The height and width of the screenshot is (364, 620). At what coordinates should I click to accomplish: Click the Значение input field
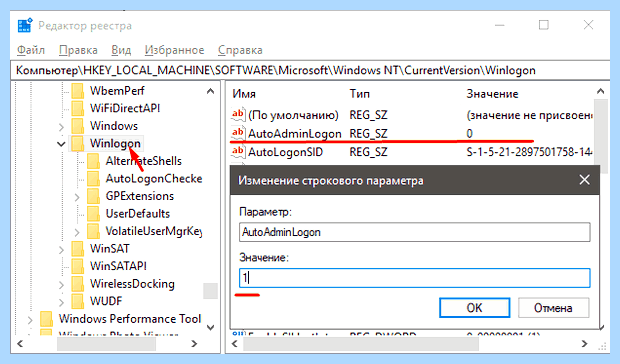(x=414, y=278)
